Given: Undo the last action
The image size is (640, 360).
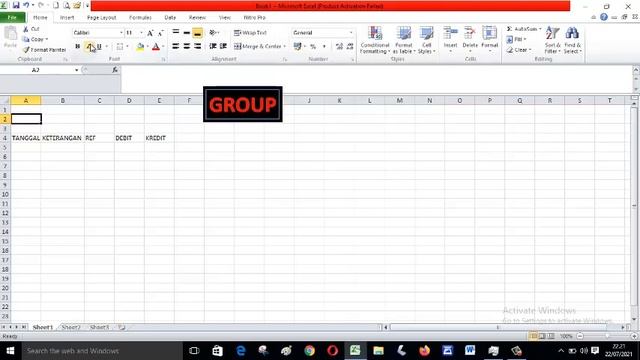Looking at the screenshot, I should (26, 5).
